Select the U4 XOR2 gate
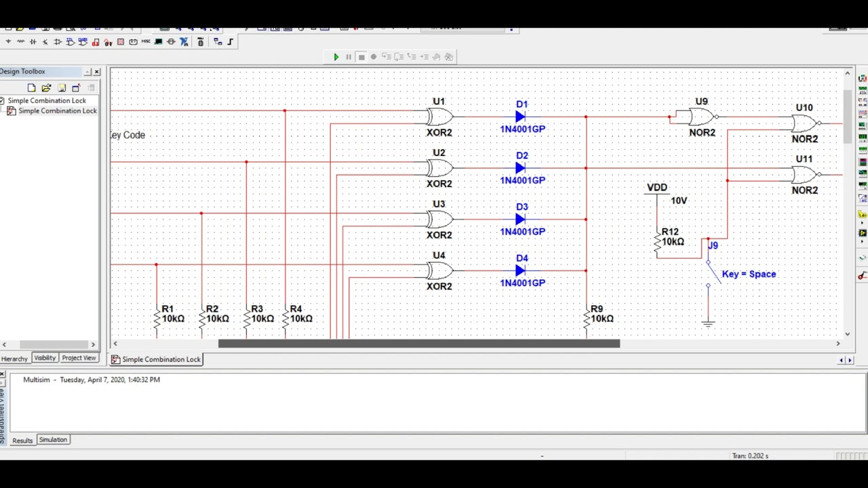 point(439,270)
